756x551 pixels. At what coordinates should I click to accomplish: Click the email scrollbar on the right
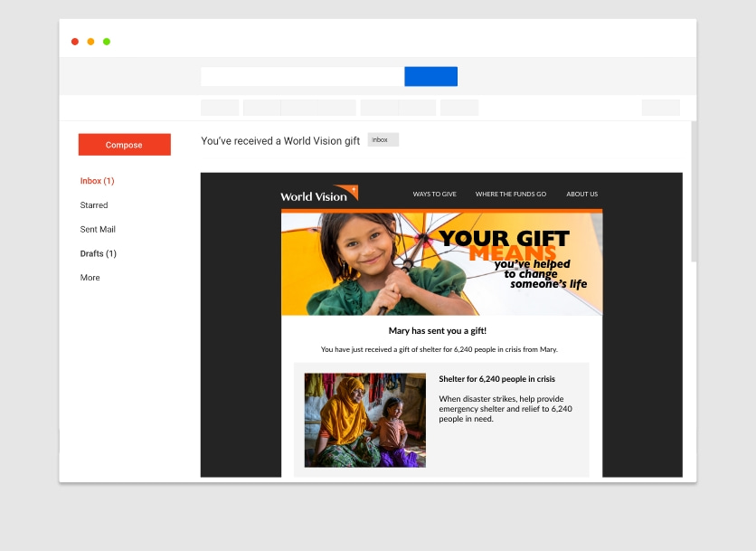[694, 192]
